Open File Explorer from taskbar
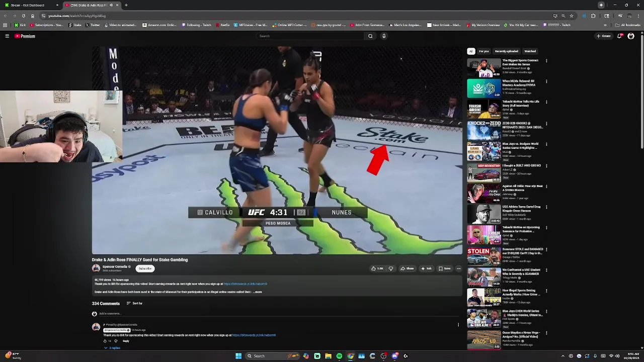The width and height of the screenshot is (644, 362). pyautogui.click(x=328, y=356)
